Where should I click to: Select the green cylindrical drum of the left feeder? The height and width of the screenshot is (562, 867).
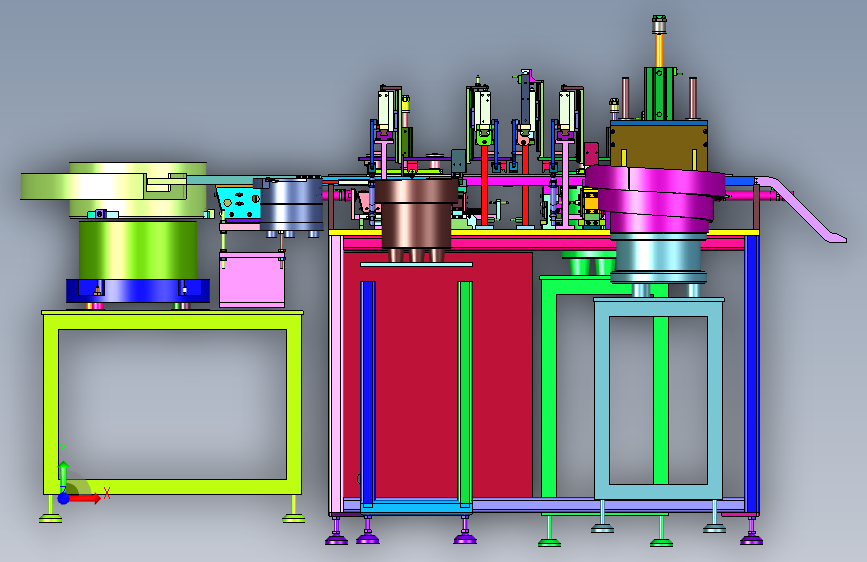pyautogui.click(x=138, y=249)
